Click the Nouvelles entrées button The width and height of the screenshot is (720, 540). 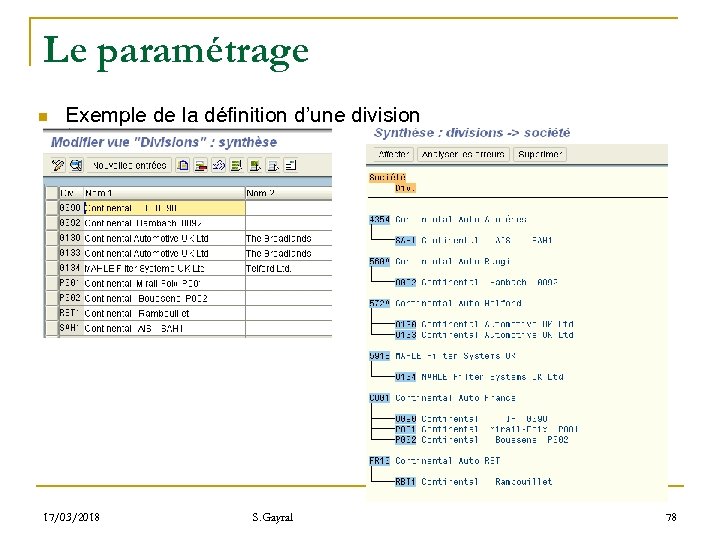pyautogui.click(x=129, y=165)
